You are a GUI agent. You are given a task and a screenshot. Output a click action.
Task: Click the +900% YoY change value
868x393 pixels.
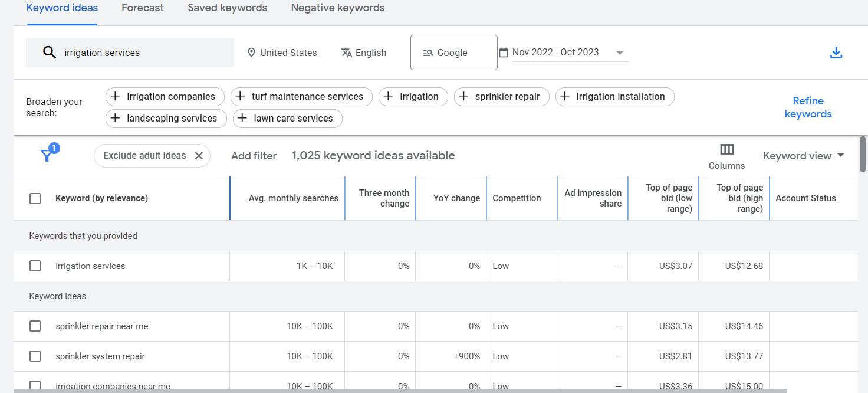coord(467,356)
